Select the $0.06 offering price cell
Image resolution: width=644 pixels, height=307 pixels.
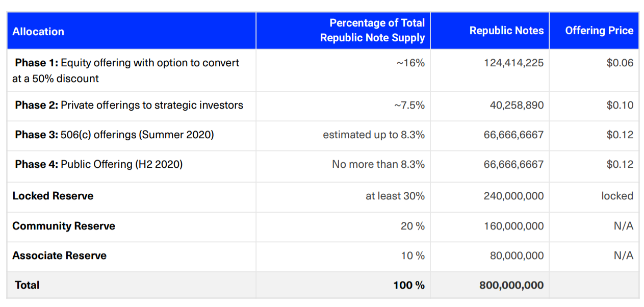click(620, 63)
